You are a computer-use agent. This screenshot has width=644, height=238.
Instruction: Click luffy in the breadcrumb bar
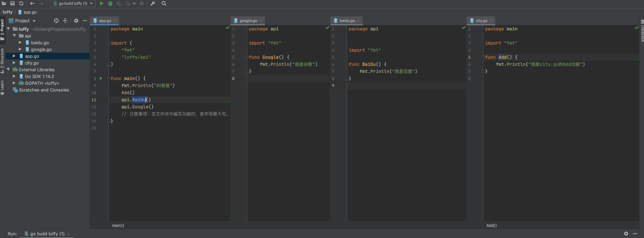tap(7, 12)
